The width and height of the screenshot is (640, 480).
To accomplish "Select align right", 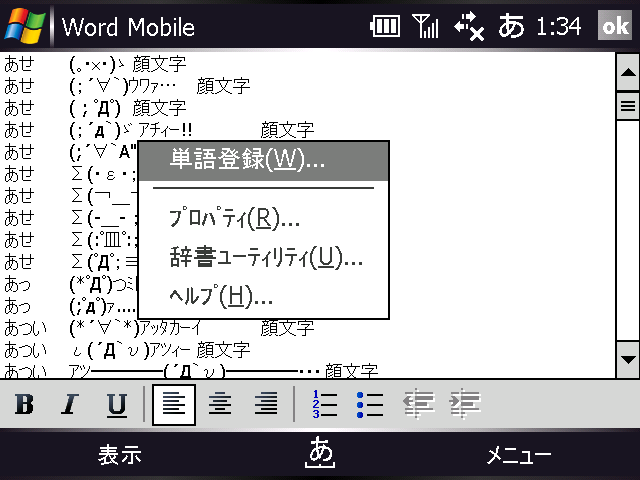I will (266, 404).
